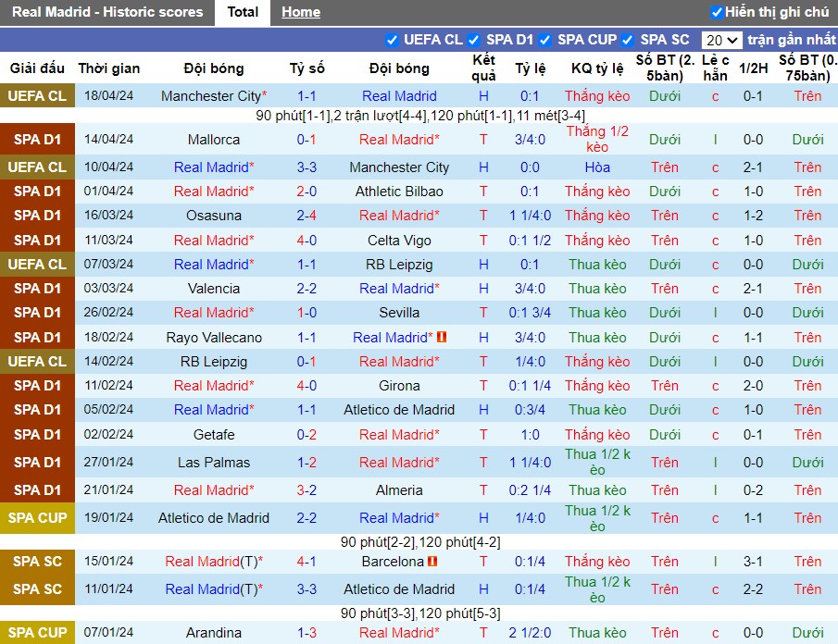Click the KQ tỷ lệ column header
The height and width of the screenshot is (644, 838).
597,68
